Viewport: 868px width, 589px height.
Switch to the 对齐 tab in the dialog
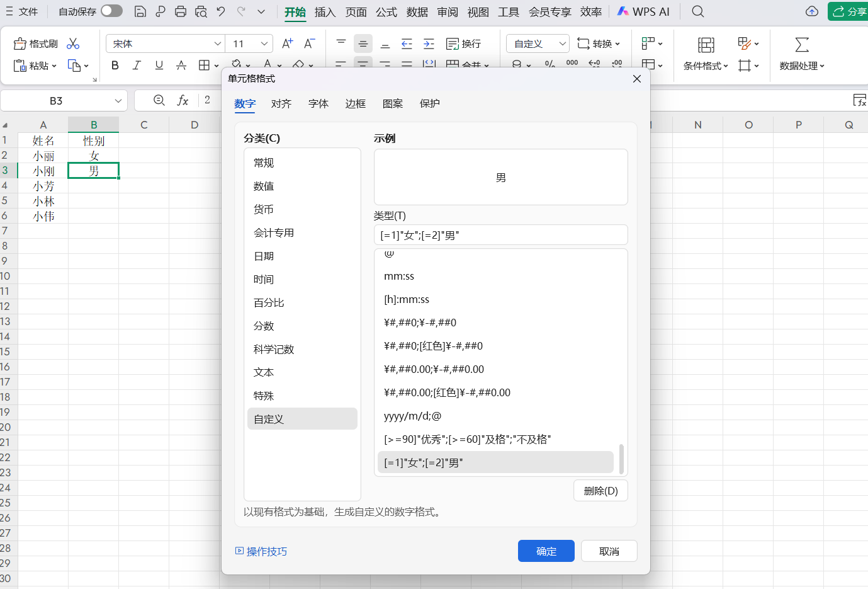pyautogui.click(x=281, y=103)
